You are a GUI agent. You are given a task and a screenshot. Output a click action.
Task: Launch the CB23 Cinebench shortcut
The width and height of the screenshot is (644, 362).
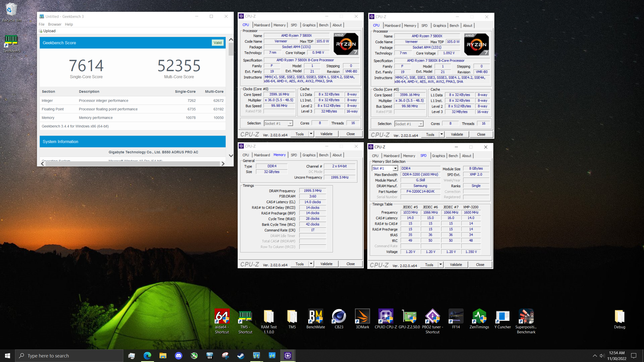tap(339, 319)
